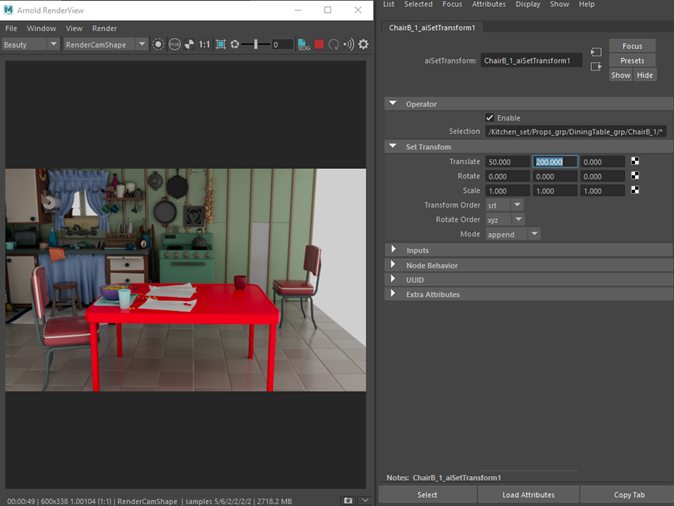Image resolution: width=674 pixels, height=506 pixels.
Task: Click the Selection path input field
Action: [x=576, y=132]
